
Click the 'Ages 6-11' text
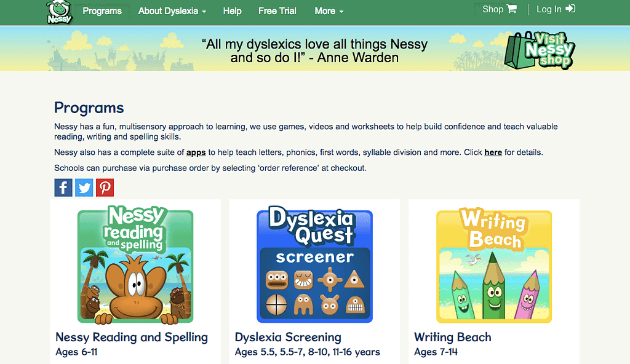pos(76,352)
